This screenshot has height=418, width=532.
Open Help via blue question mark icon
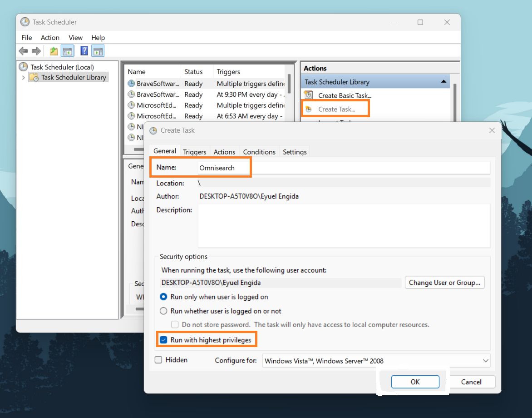click(x=84, y=51)
